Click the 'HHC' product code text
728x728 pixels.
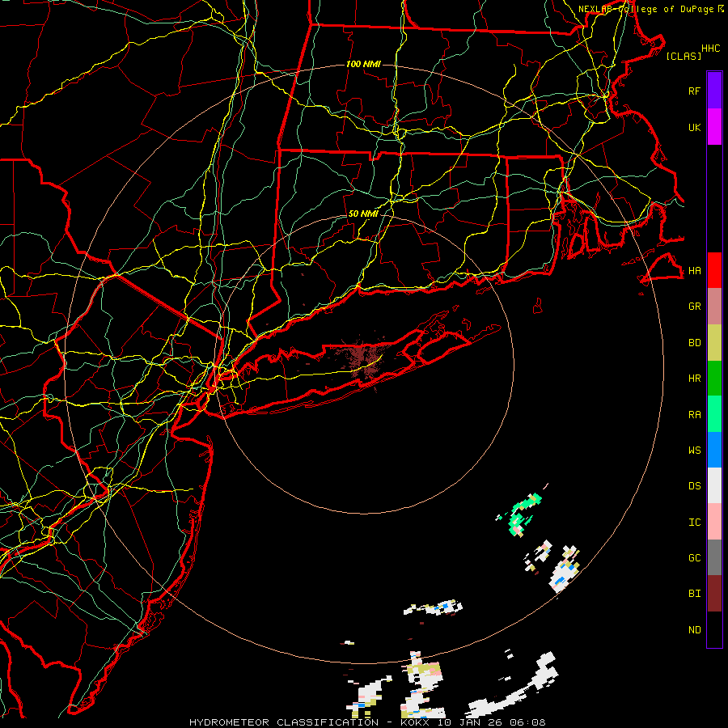tap(711, 49)
